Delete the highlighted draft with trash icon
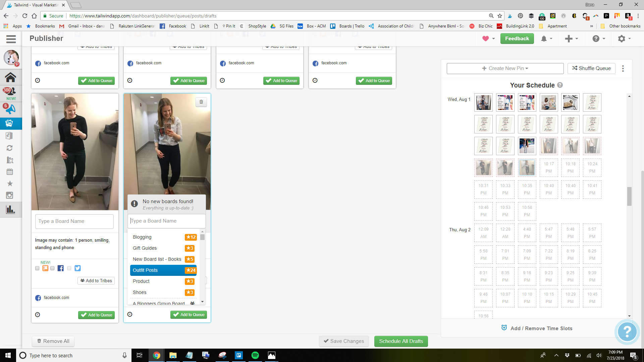The image size is (644, 362). coord(201,102)
